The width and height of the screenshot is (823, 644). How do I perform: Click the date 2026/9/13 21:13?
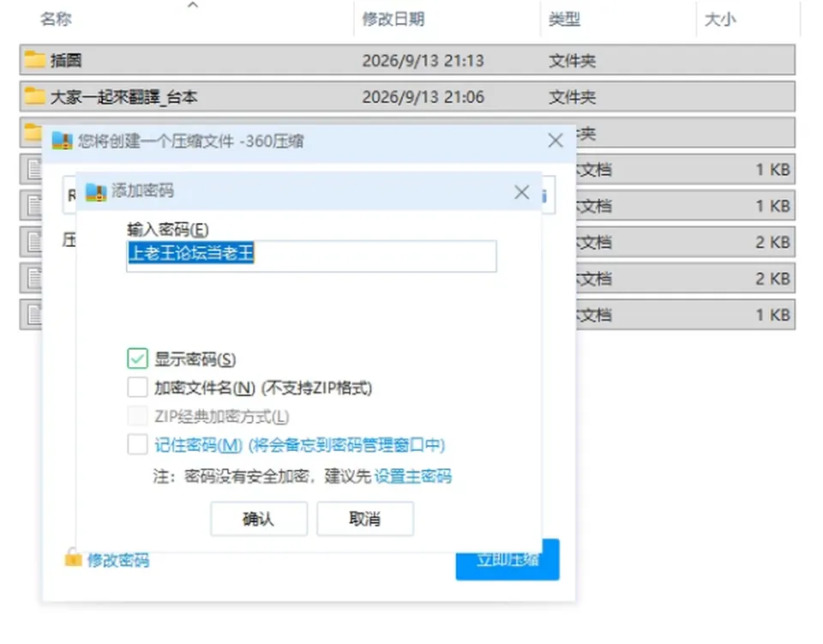click(x=423, y=60)
